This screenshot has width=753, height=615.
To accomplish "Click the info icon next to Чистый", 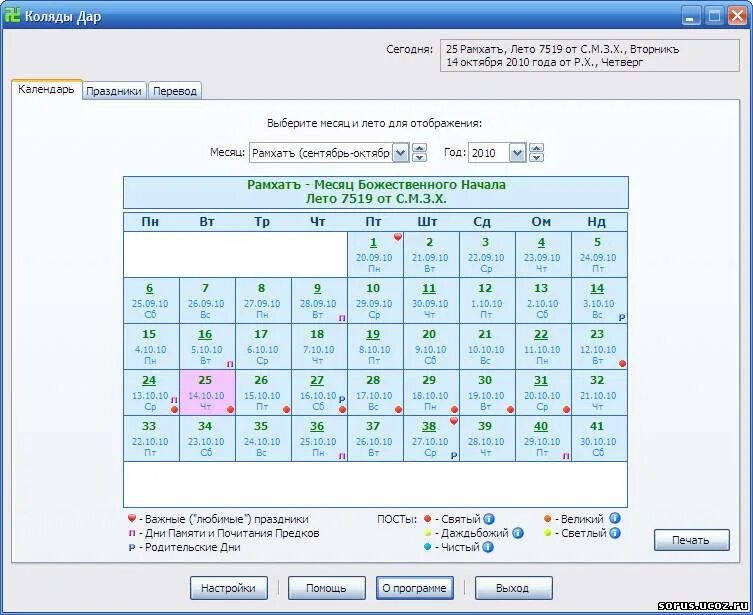I will 487,547.
